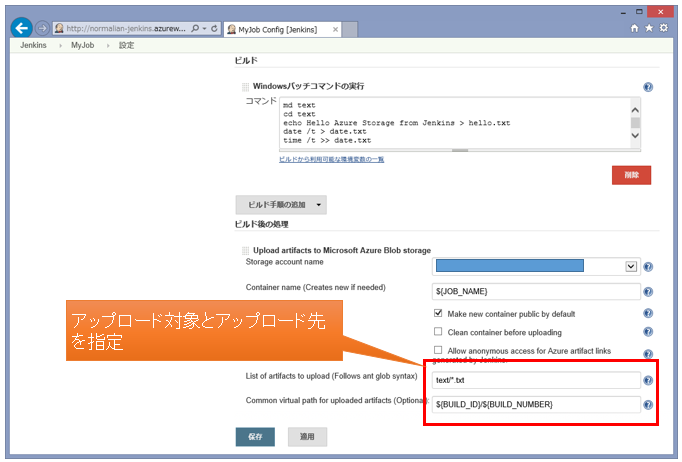Expand the breadcrumb arrow after Jenkins
The width and height of the screenshot is (682, 462).
coord(60,46)
